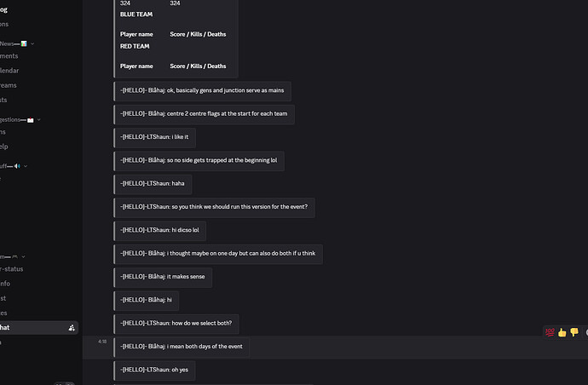Click the invite icon on the selected chat channel
The image size is (588, 385).
[72, 328]
